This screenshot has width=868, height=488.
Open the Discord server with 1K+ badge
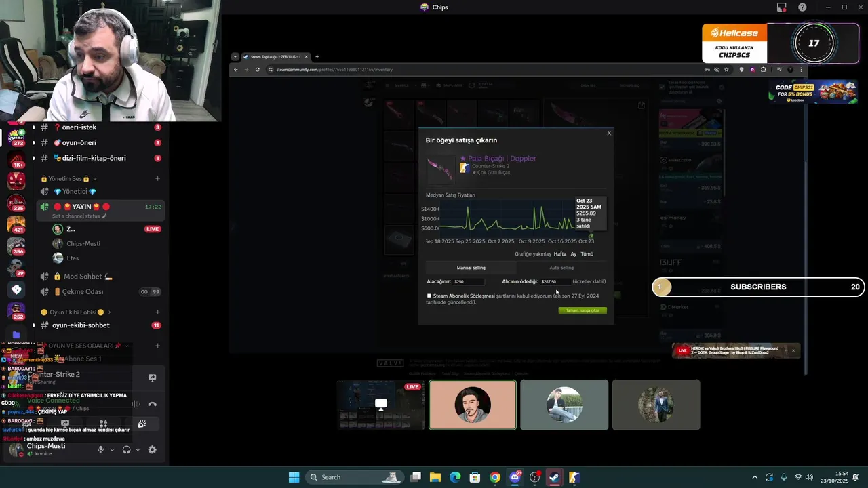pos(16,160)
